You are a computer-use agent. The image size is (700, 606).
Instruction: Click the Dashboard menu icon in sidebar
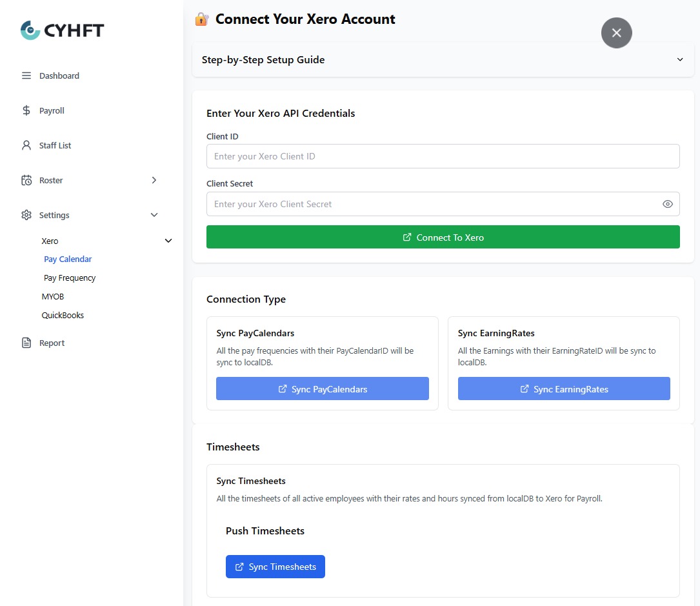coord(26,76)
